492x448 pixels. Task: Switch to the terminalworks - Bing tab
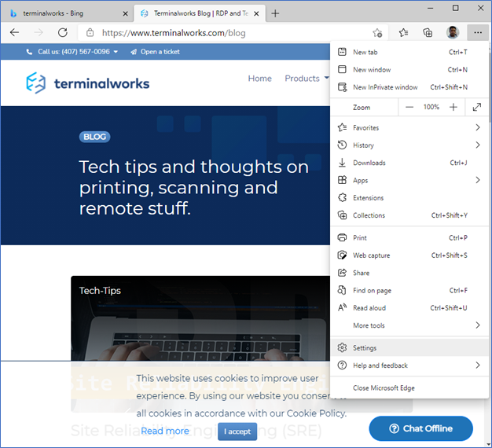[x=68, y=13]
